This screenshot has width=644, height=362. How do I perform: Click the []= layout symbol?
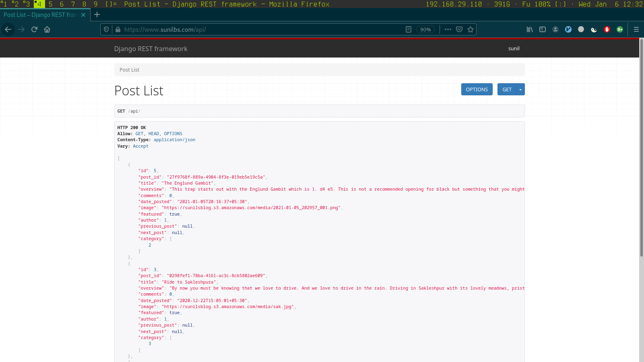(111, 4)
